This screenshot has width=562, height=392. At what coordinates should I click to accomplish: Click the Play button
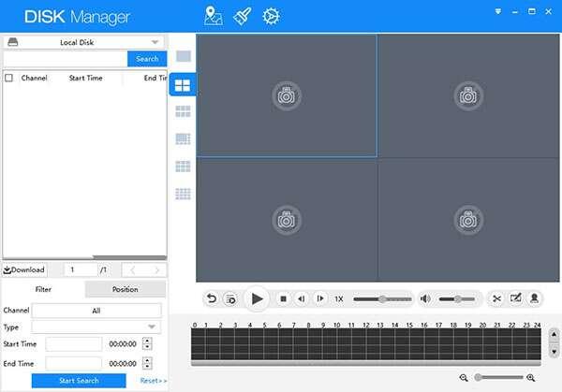click(x=256, y=298)
